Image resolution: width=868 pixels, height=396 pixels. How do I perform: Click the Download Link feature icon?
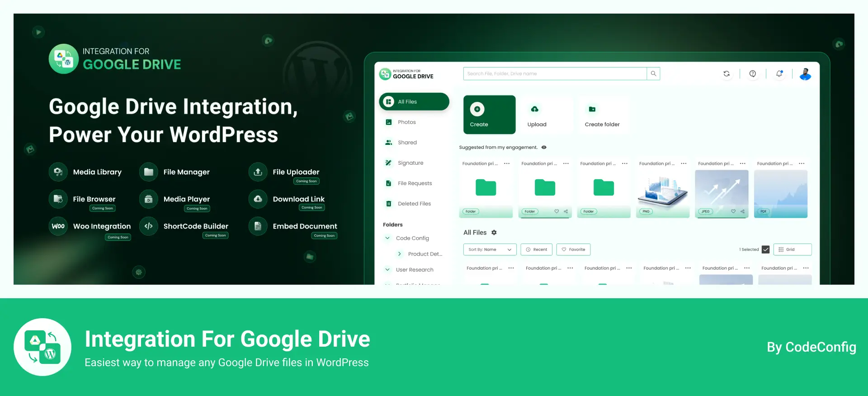tap(258, 199)
